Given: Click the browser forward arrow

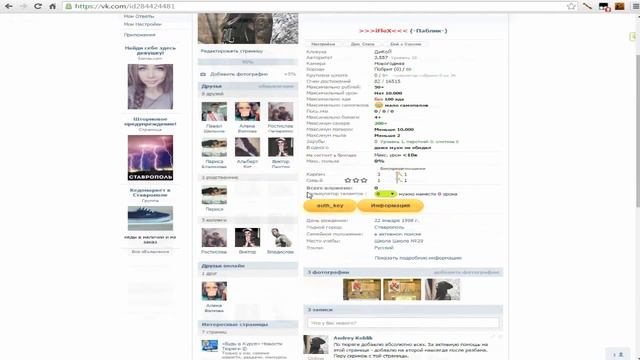Looking at the screenshot, I should [23, 6].
